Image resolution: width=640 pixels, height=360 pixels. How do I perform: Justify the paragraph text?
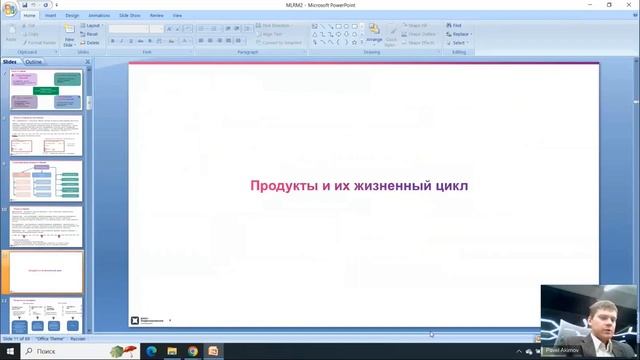point(229,41)
